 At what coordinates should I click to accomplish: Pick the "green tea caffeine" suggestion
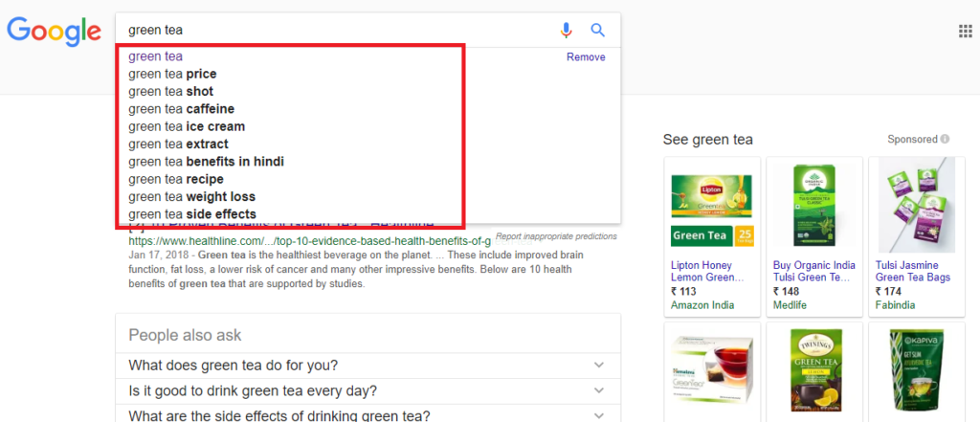(181, 109)
